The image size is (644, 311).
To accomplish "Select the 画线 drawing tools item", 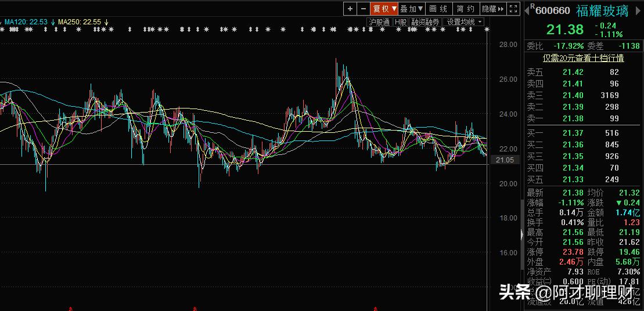I will click(438, 9).
